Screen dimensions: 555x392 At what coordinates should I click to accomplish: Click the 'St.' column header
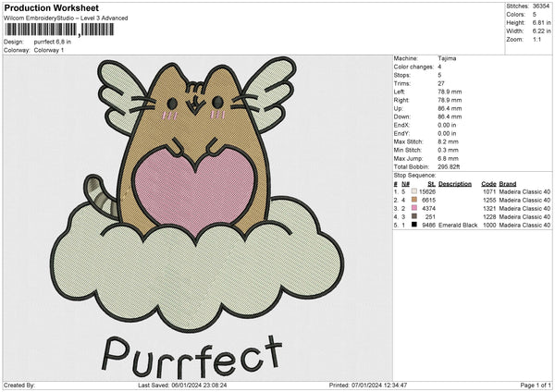click(x=431, y=184)
